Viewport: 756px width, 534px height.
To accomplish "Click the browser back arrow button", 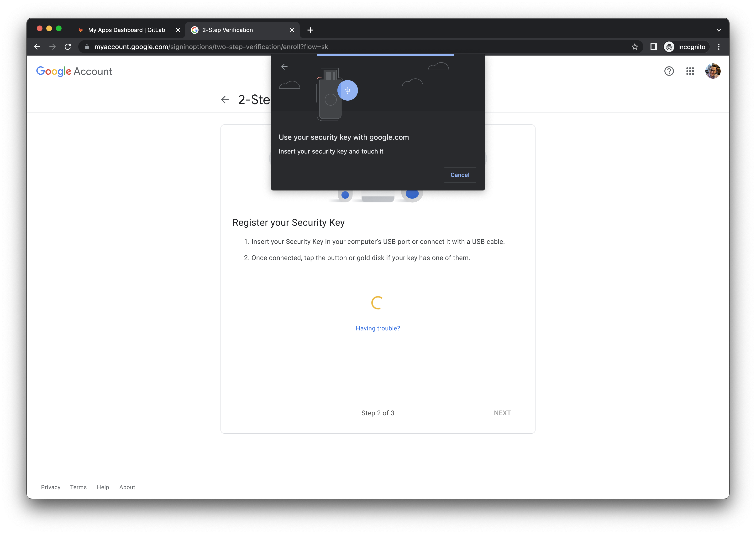I will (x=37, y=47).
